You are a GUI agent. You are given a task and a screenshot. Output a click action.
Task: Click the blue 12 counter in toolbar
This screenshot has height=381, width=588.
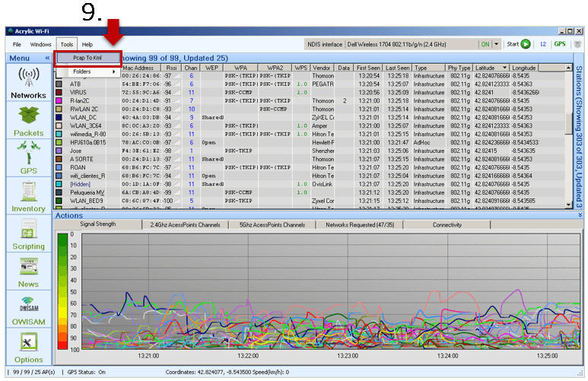(x=542, y=44)
